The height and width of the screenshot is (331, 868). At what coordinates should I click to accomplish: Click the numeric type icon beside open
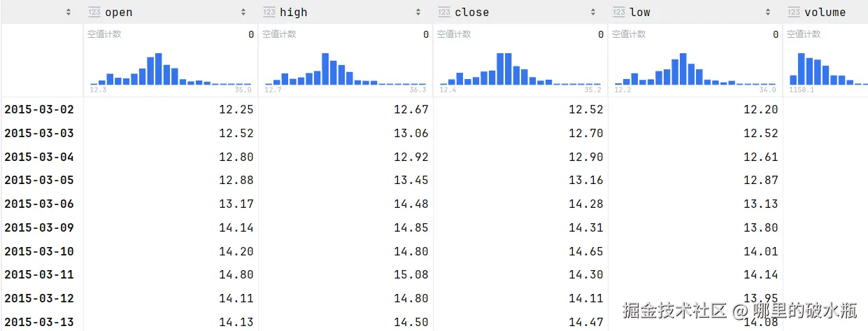94,12
